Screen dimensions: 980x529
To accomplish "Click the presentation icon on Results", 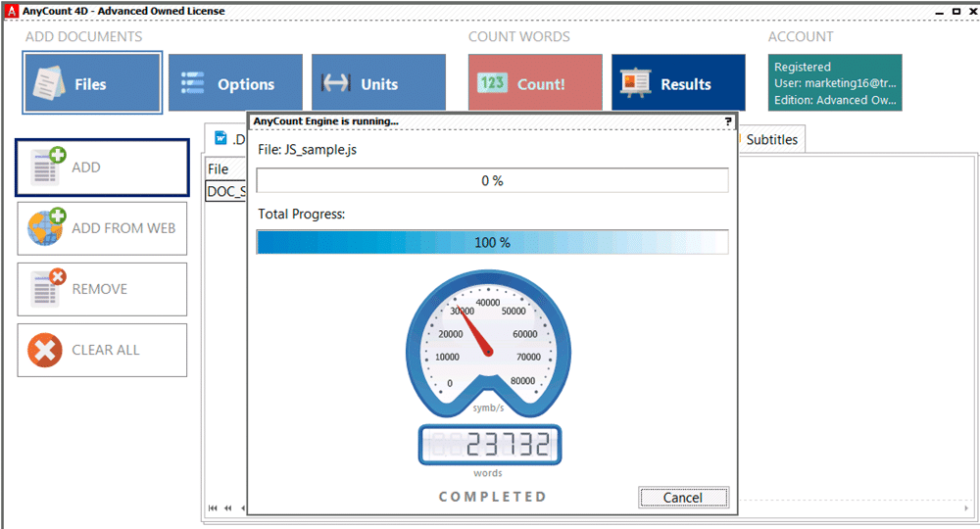I will click(636, 83).
